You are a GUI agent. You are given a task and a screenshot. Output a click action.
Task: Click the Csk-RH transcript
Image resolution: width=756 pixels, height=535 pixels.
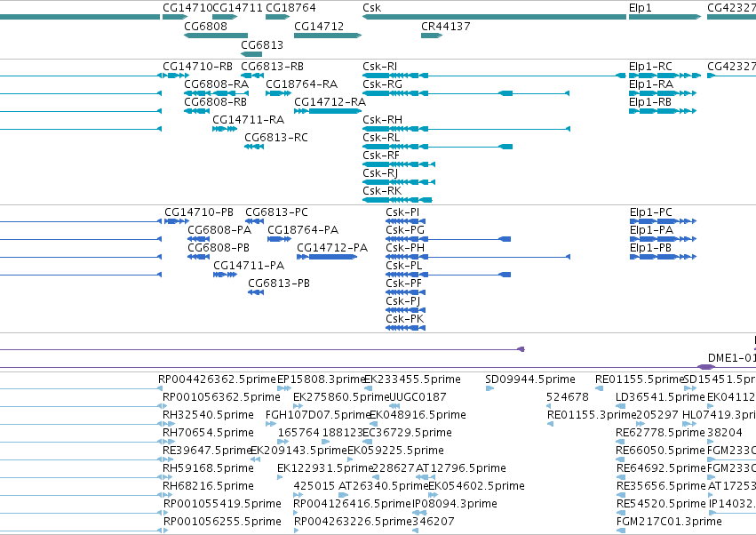coord(466,129)
